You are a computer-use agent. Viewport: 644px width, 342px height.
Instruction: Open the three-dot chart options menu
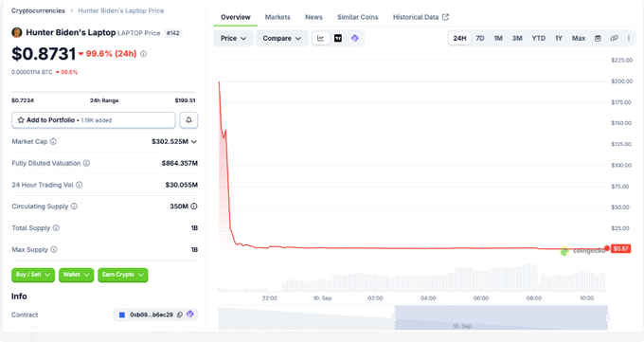coord(629,38)
